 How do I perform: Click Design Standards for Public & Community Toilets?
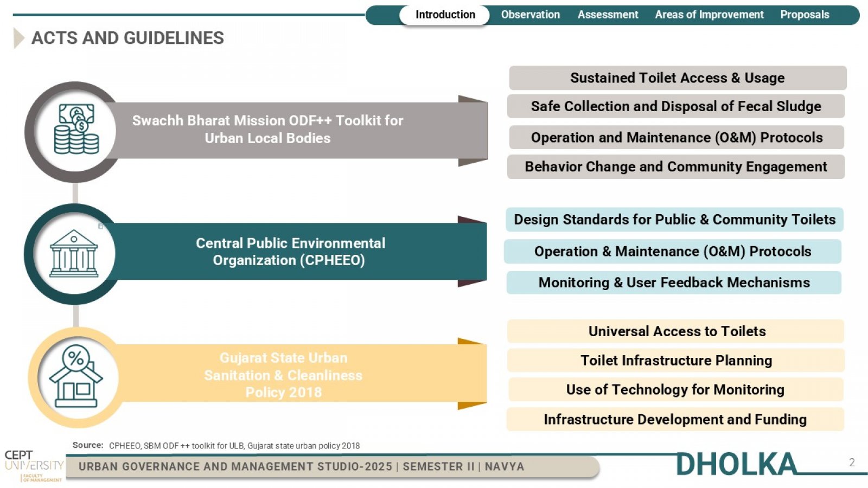(675, 220)
